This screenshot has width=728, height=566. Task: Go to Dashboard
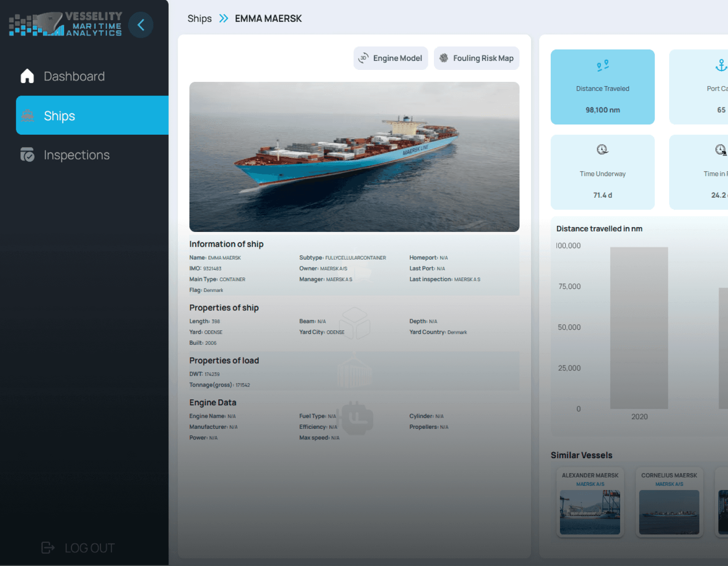pyautogui.click(x=74, y=76)
